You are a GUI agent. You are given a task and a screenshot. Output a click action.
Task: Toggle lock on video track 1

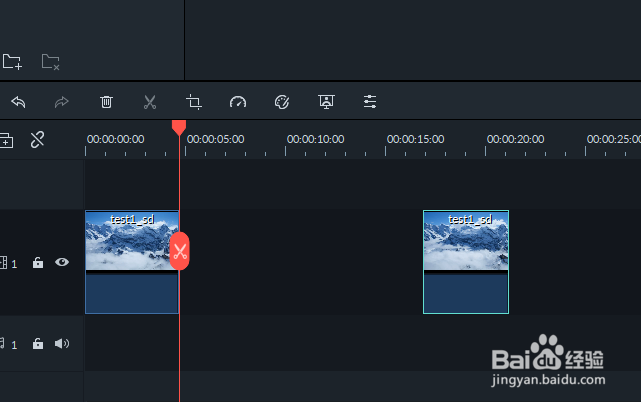38,263
